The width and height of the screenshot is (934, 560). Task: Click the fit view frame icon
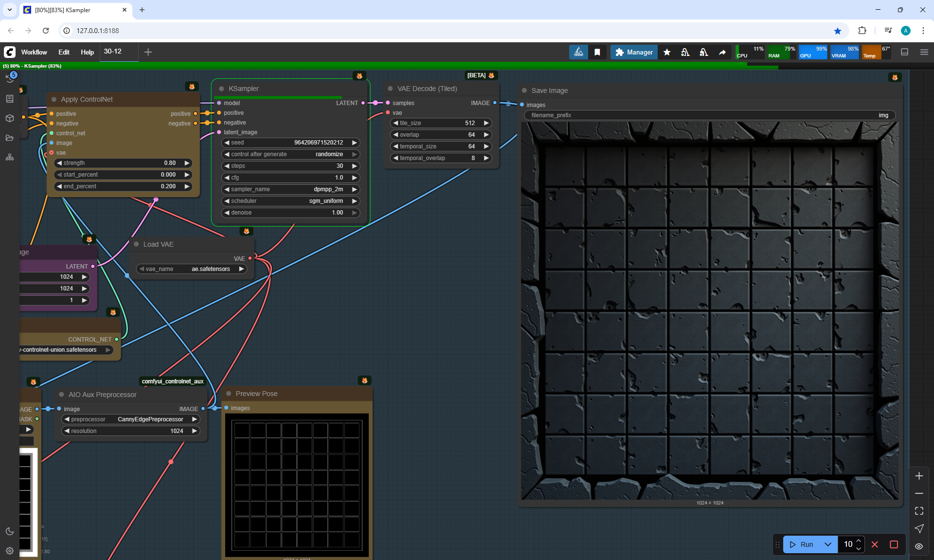click(x=919, y=511)
